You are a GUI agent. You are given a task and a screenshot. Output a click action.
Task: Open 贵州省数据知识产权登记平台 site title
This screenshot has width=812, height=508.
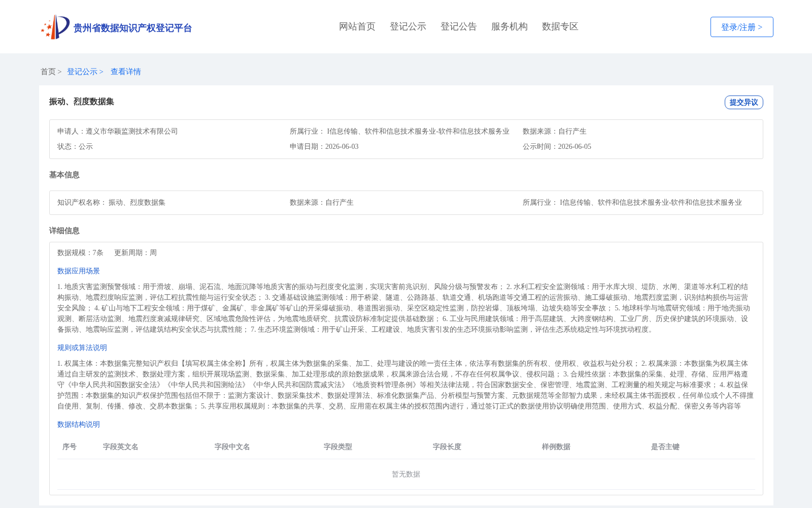132,28
